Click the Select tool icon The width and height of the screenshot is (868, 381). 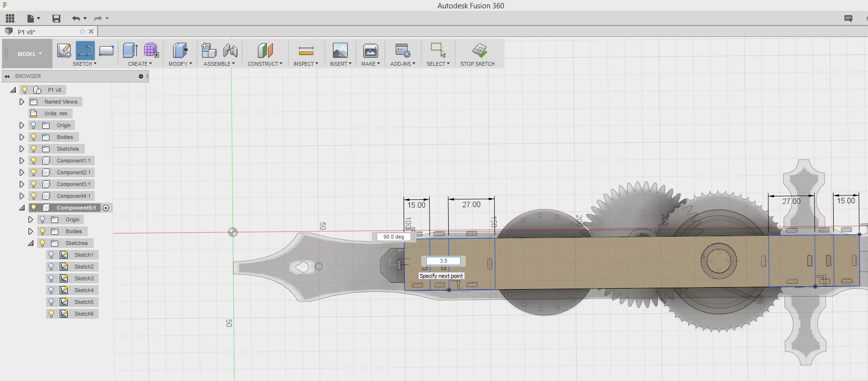point(437,51)
